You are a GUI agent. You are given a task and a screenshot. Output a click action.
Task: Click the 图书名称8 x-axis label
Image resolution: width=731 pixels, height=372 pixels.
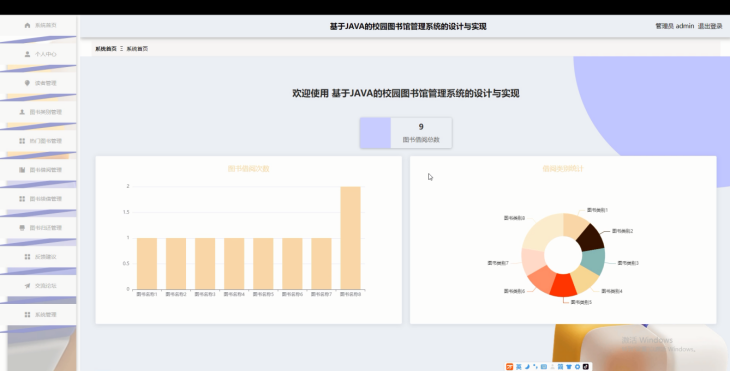tap(351, 295)
